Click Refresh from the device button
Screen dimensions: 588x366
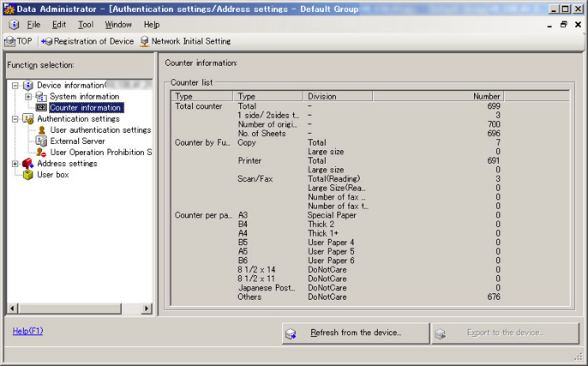(356, 333)
